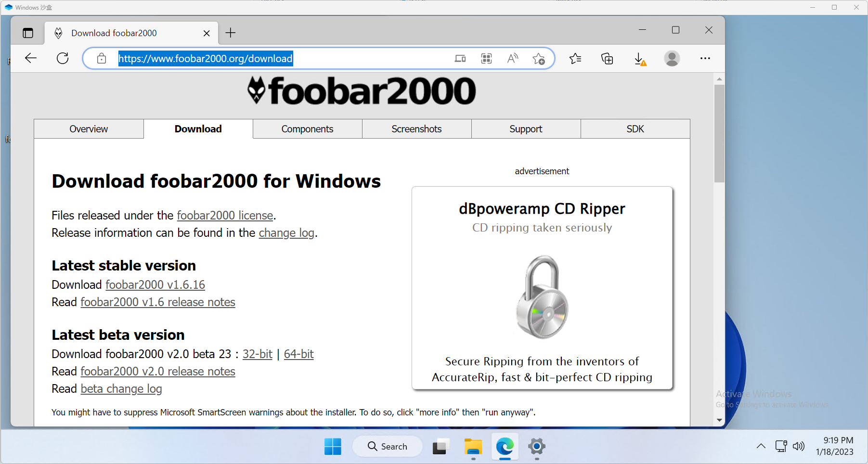Click the dBpoweramp CD Ripper advertisement
Viewport: 868px width, 464px height.
[542, 288]
